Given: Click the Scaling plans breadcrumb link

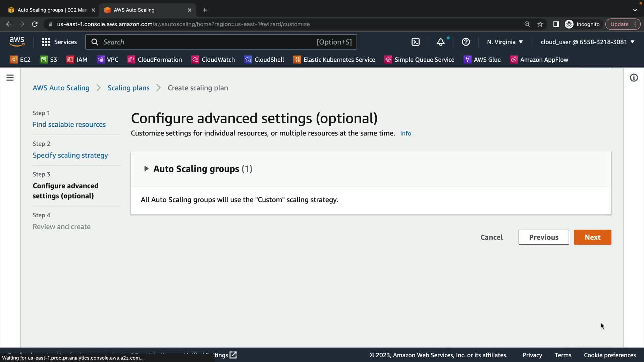Looking at the screenshot, I should pos(128,88).
